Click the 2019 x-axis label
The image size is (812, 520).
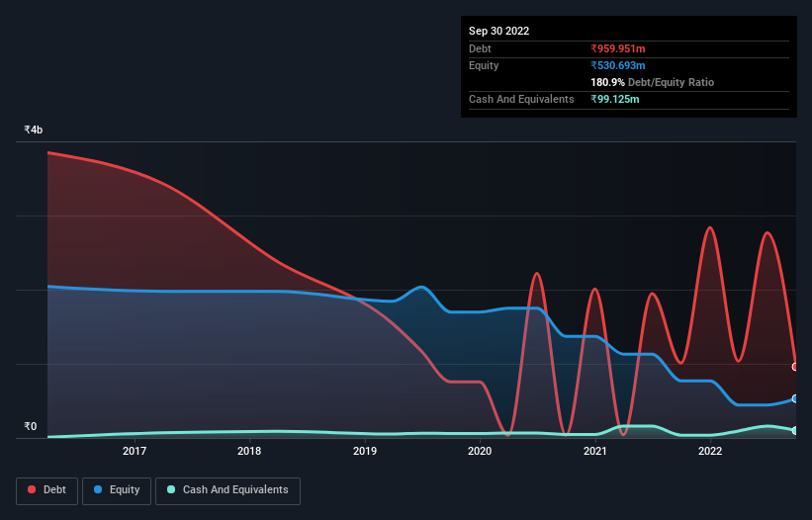pos(365,451)
